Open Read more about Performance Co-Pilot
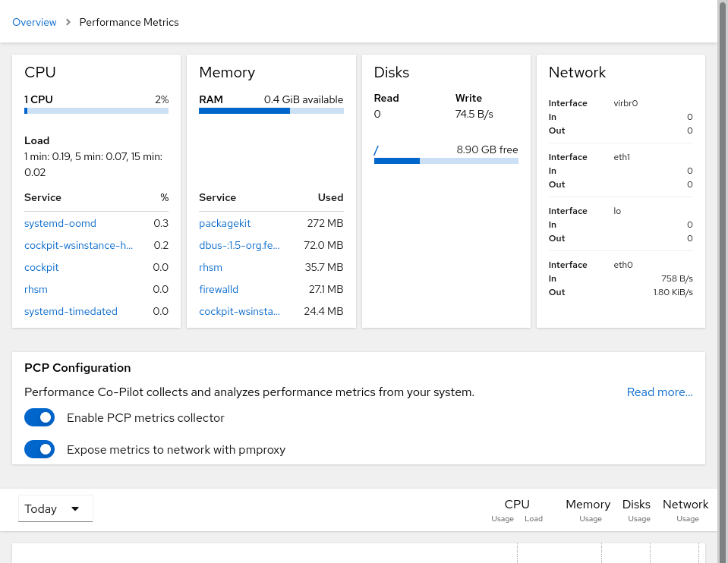728x563 pixels. 659,392
